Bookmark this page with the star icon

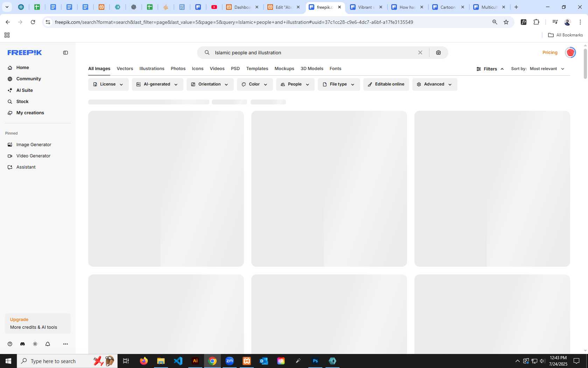click(x=506, y=22)
